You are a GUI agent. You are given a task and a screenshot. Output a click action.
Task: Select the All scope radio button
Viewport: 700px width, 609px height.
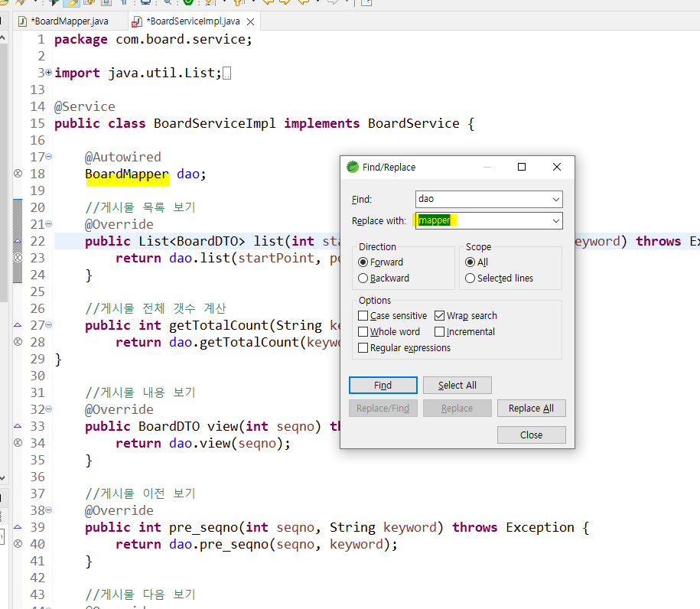[477, 262]
